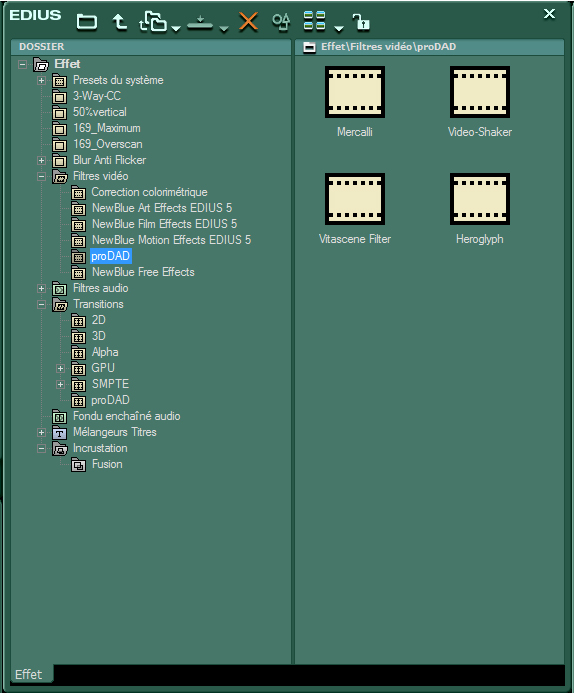The image size is (574, 693).
Task: Click the add to timeline icon
Action: tap(200, 23)
